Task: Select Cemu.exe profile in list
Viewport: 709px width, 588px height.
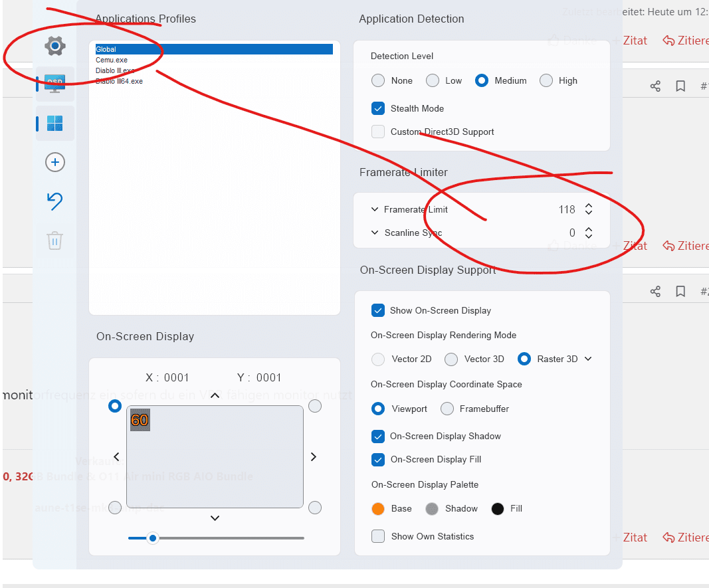Action: (x=112, y=60)
